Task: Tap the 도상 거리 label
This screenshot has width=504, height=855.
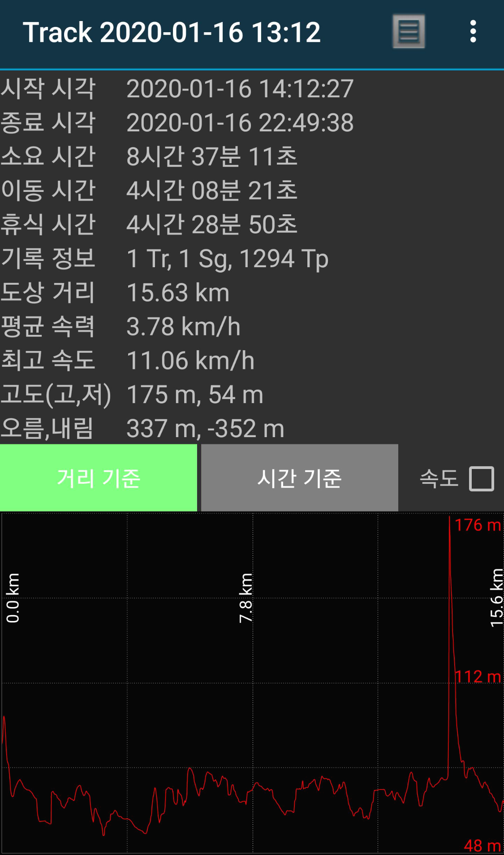Action: click(x=48, y=293)
